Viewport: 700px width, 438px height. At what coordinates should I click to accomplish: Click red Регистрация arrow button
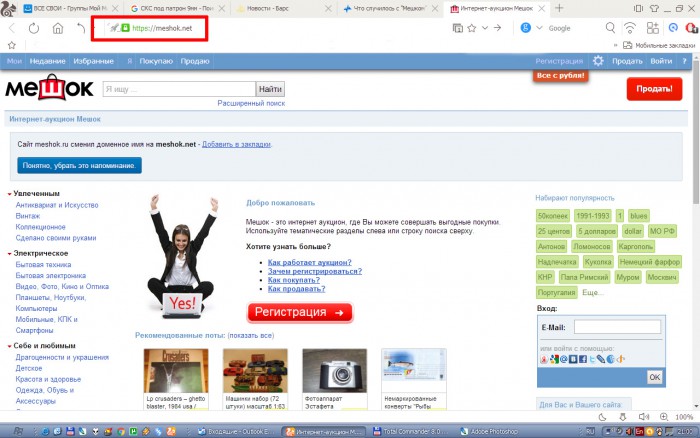coord(300,312)
